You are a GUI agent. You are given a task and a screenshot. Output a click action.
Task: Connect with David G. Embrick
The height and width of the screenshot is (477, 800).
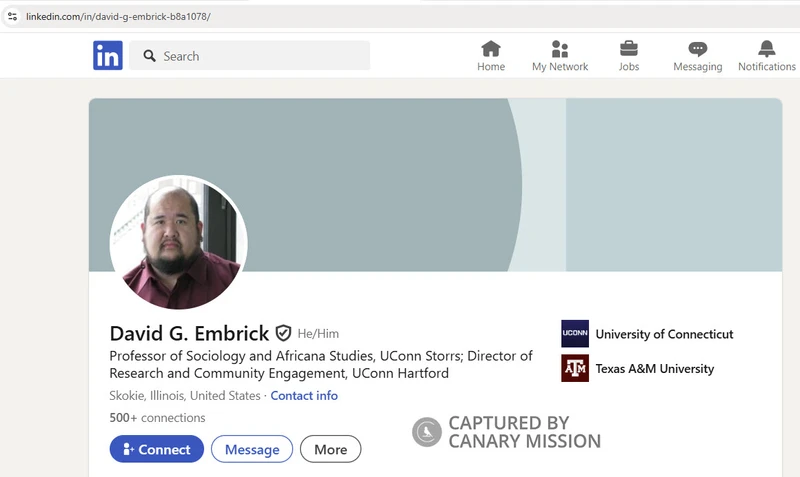pos(157,449)
